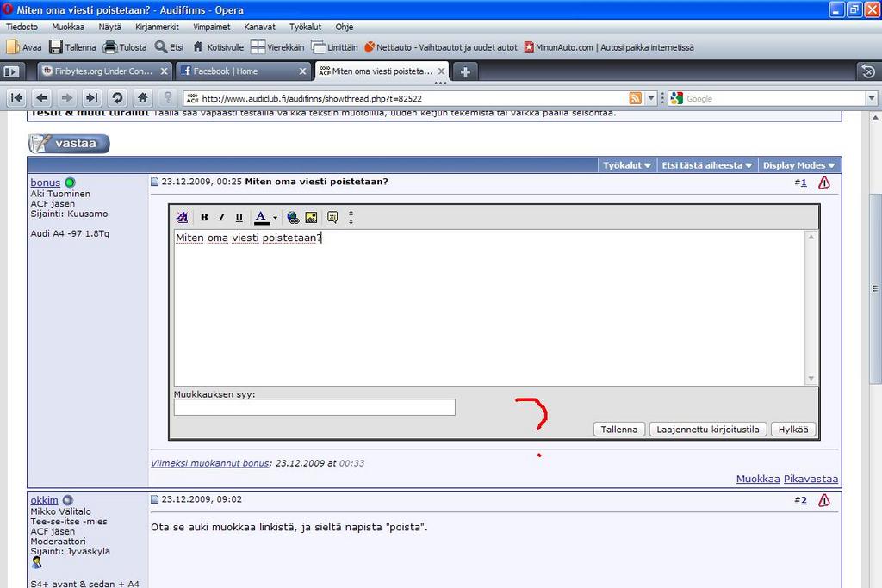The height and width of the screenshot is (588, 882).
Task: Click the remove text formatting icon
Action: click(182, 218)
